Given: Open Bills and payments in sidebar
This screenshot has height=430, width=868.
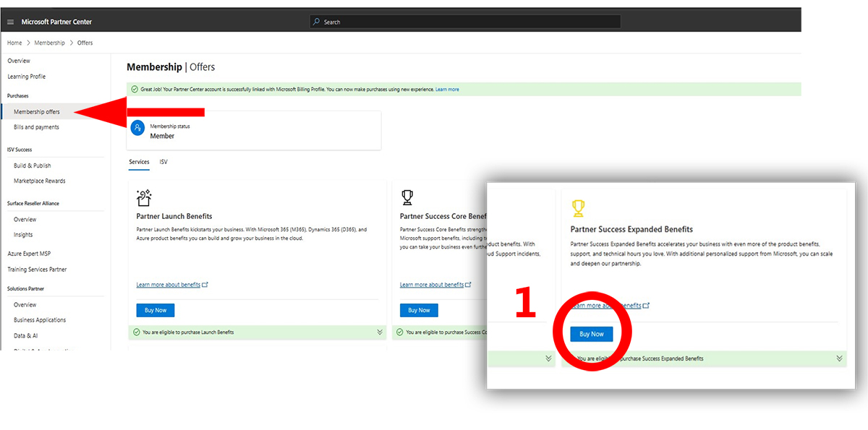Looking at the screenshot, I should pos(36,127).
